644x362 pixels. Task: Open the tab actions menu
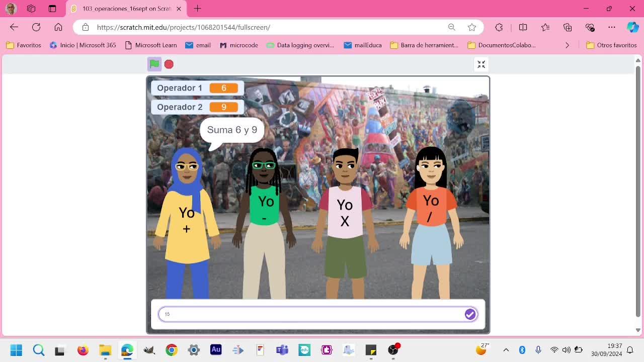pos(52,9)
